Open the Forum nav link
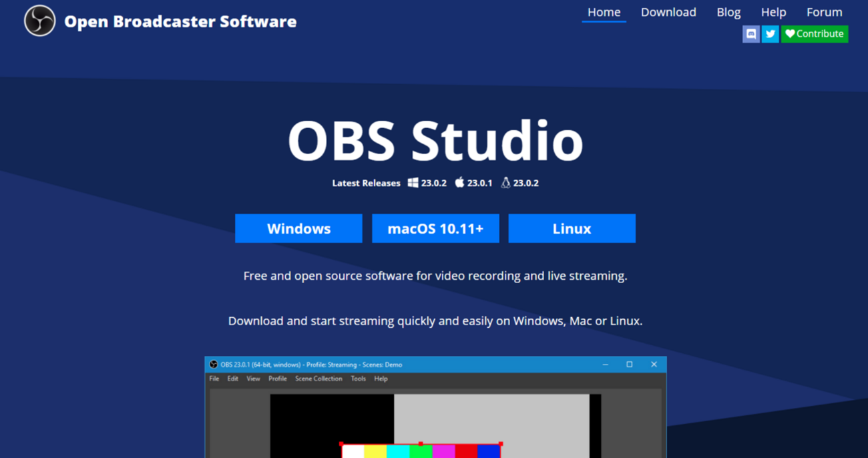 tap(824, 12)
